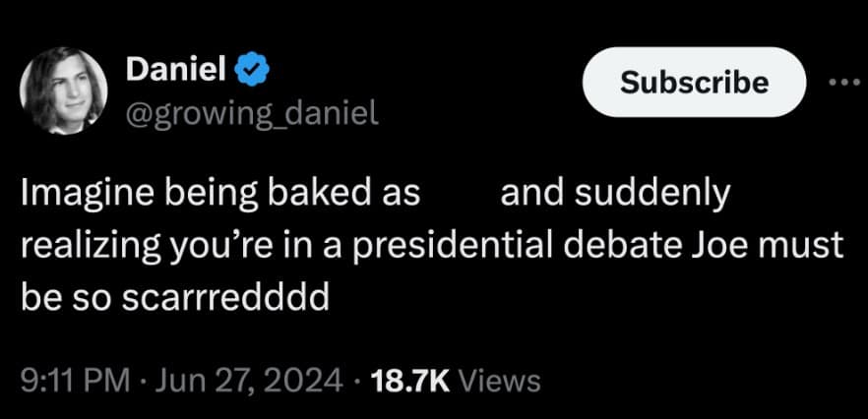
Task: Click the blue verified checkmark badge
Action: tap(253, 69)
